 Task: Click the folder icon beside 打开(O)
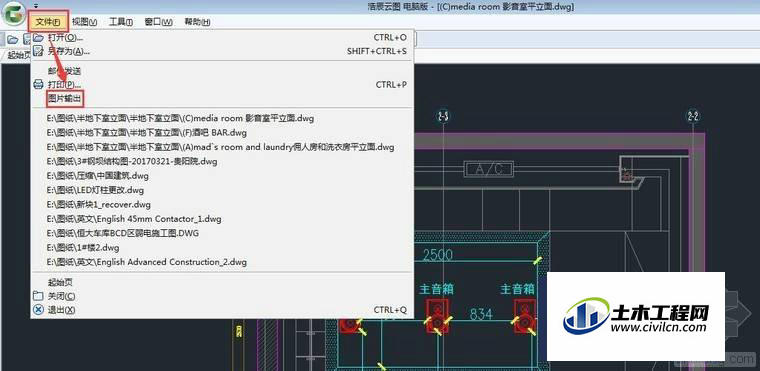(x=38, y=37)
